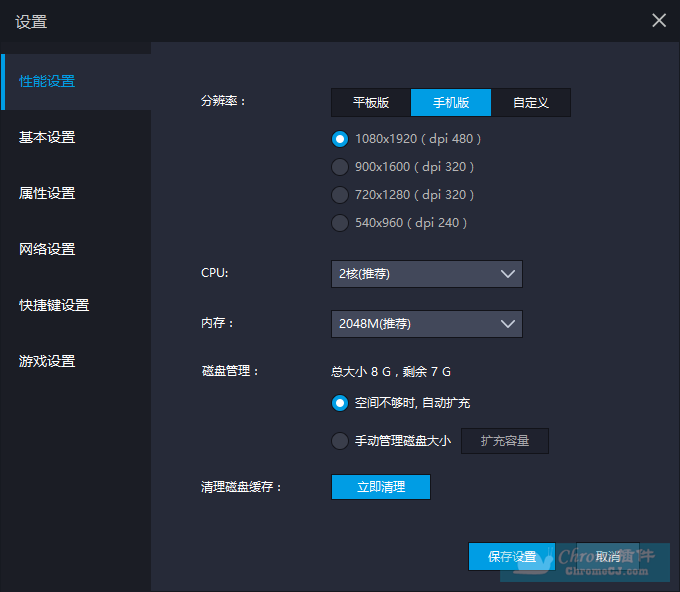The width and height of the screenshot is (680, 592).
Task: Choose 平板版 resolution mode
Action: (371, 102)
